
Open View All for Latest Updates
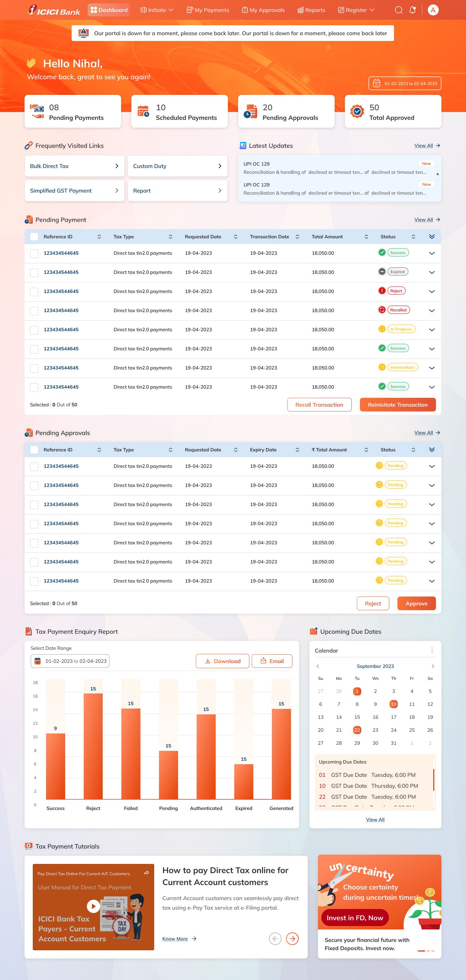click(x=427, y=146)
